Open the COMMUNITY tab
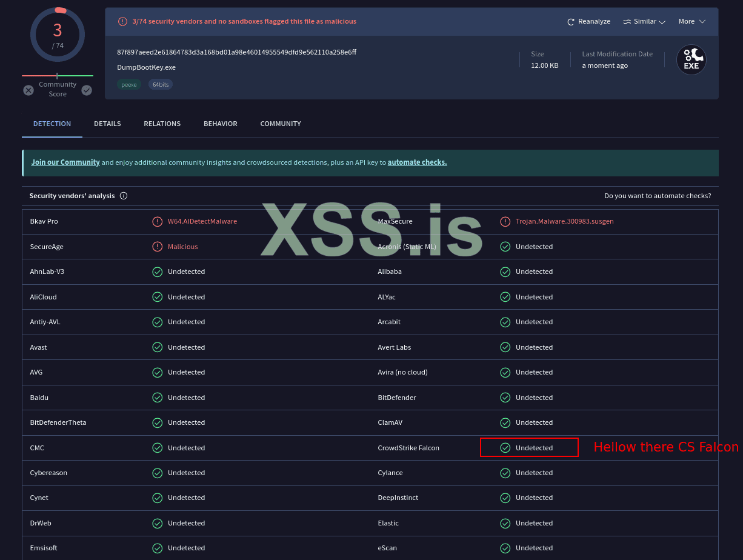This screenshot has width=743, height=560. 281,124
